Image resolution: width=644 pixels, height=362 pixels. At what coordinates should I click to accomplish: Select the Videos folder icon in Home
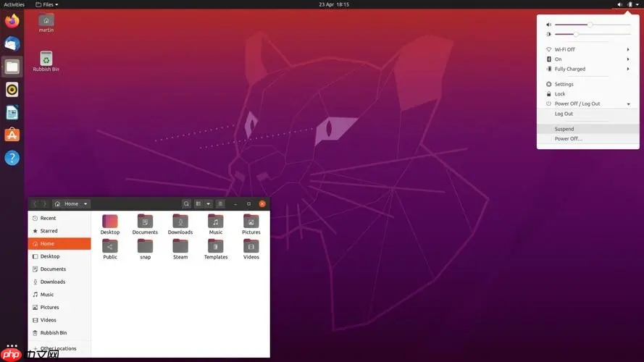(x=251, y=250)
